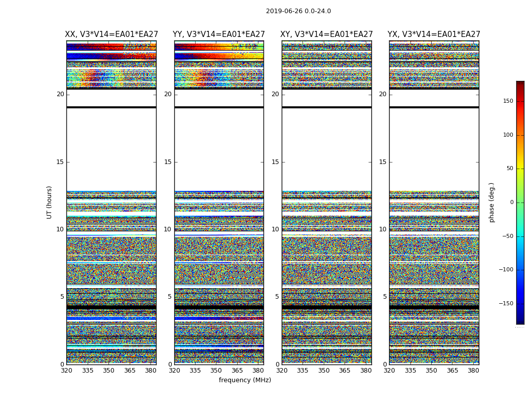
Task: Click the '335' frequency tick of XY panel
Action: [x=302, y=371]
